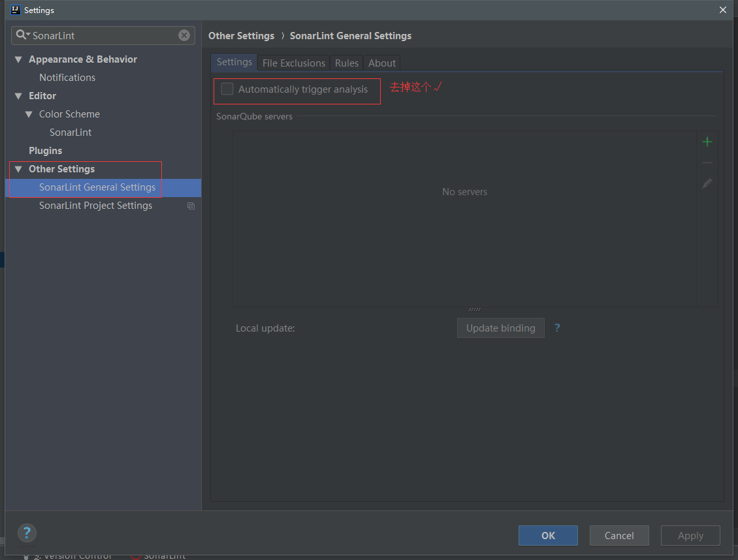Viewport: 738px width, 560px height.
Task: Select Notifications in the settings tree
Action: (67, 78)
